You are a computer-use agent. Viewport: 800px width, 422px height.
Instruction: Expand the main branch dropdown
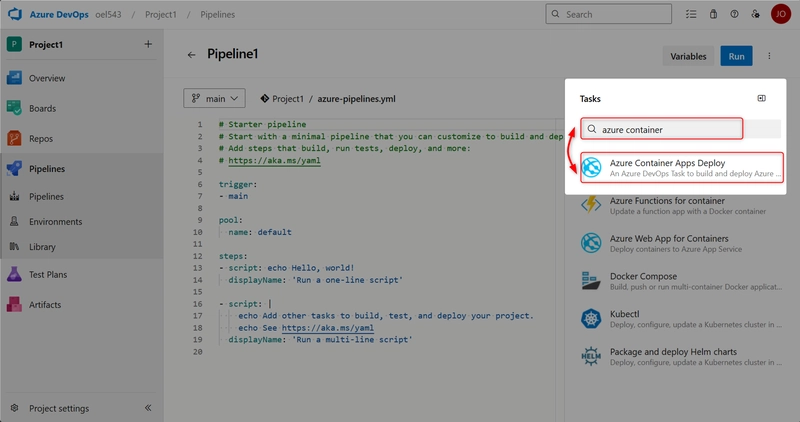pos(215,99)
